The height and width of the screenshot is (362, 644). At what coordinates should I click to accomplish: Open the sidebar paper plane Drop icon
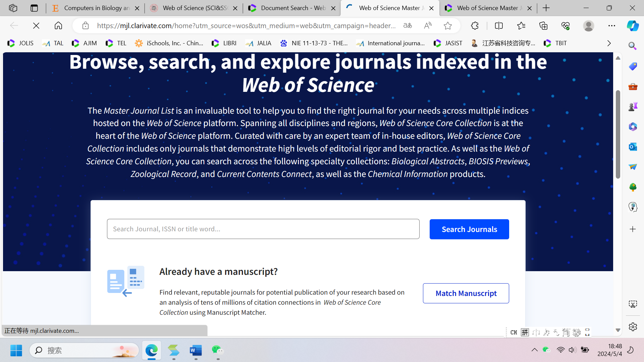pos(633,167)
